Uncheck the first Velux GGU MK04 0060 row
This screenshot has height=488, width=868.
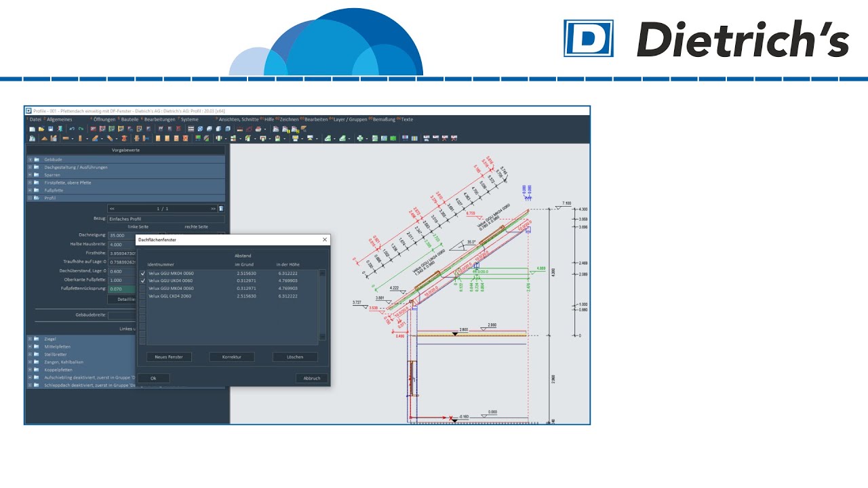(142, 273)
